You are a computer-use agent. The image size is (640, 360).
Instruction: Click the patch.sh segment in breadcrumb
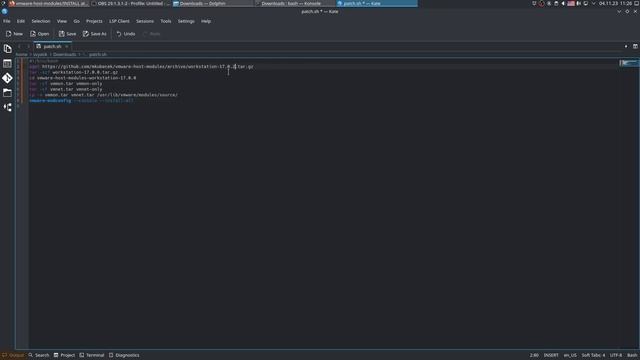click(98, 54)
